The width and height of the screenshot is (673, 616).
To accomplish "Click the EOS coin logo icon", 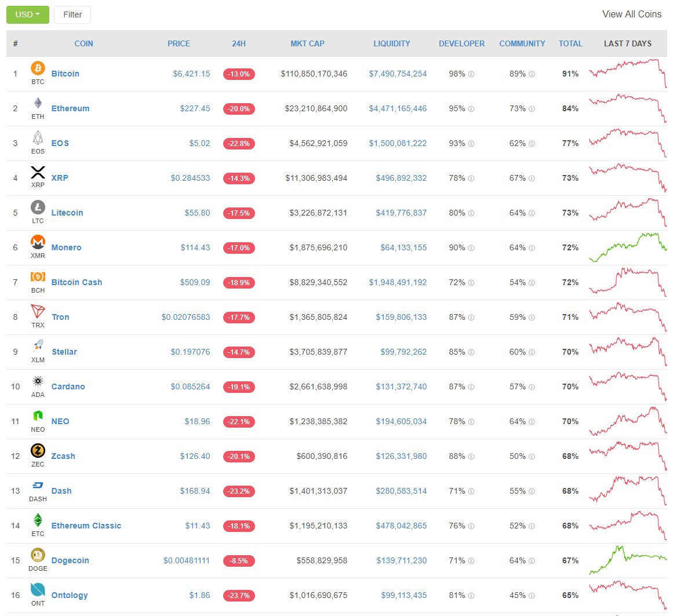I will pos(38,138).
